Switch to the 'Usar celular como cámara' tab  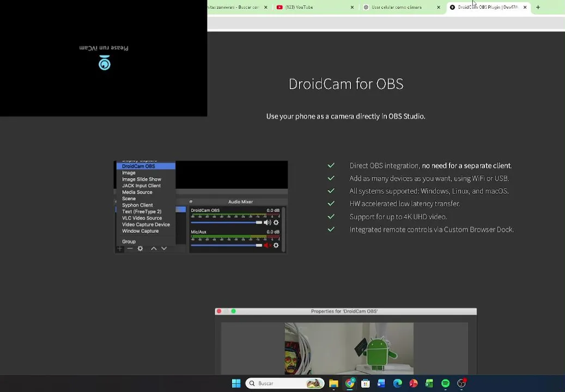click(402, 7)
